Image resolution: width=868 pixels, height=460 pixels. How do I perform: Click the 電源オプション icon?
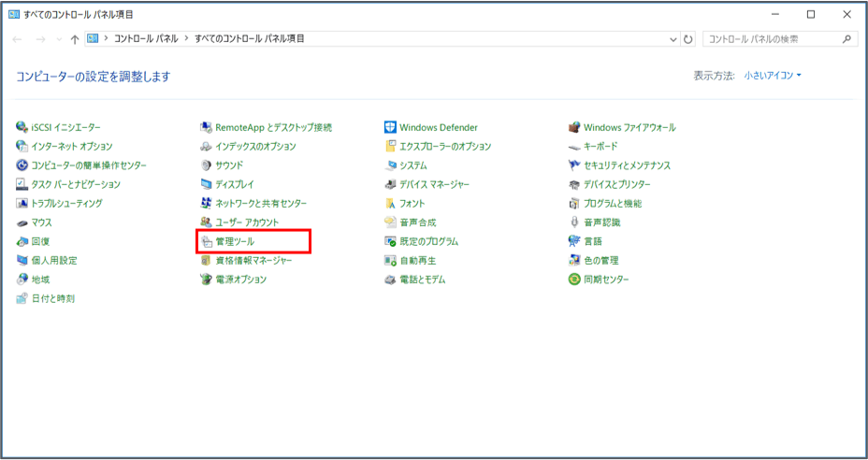tap(208, 280)
